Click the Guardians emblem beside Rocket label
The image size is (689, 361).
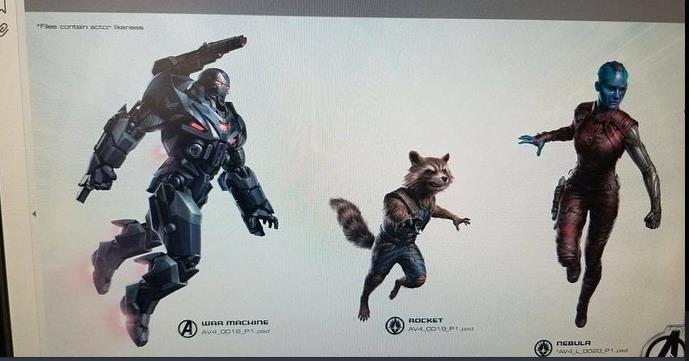pyautogui.click(x=395, y=325)
